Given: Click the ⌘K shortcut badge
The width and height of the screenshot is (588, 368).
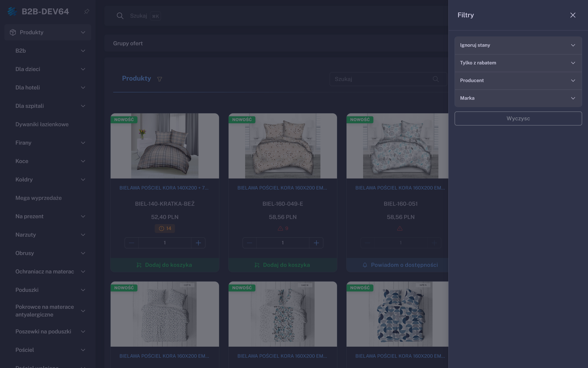Looking at the screenshot, I should 155,16.
